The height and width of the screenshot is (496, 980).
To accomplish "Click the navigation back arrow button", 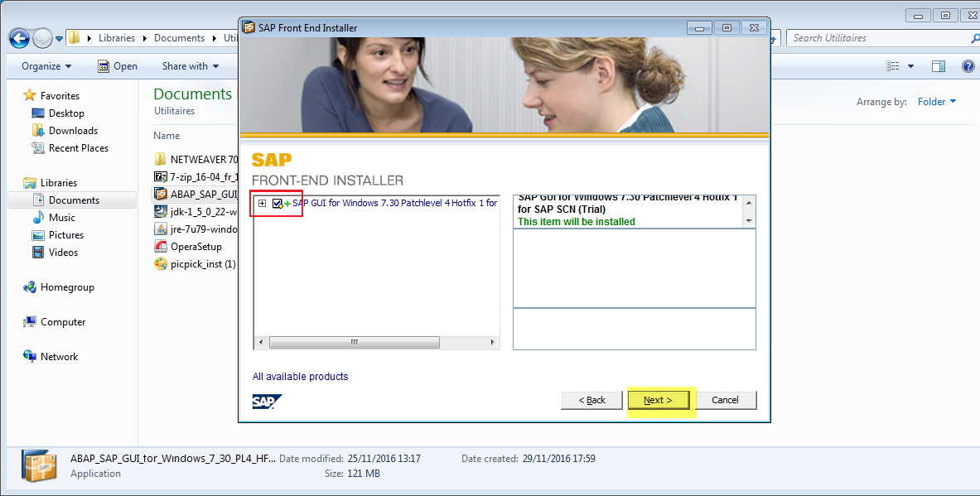I will tap(18, 37).
